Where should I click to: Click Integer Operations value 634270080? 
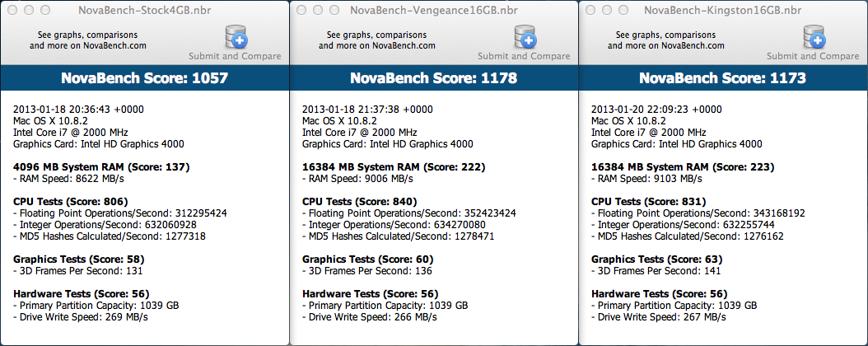[x=460, y=225]
